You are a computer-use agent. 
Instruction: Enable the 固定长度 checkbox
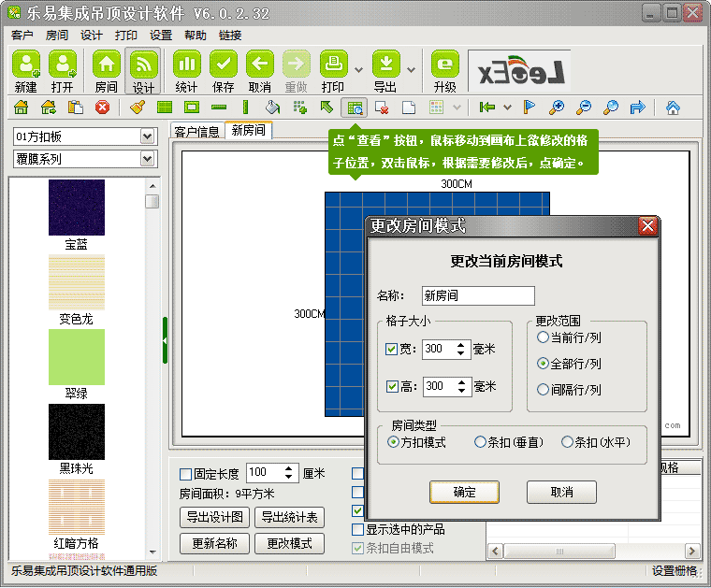(x=185, y=474)
